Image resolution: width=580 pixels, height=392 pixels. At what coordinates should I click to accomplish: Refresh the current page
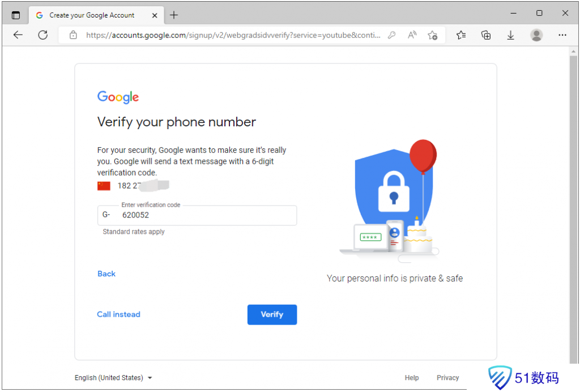pos(42,35)
